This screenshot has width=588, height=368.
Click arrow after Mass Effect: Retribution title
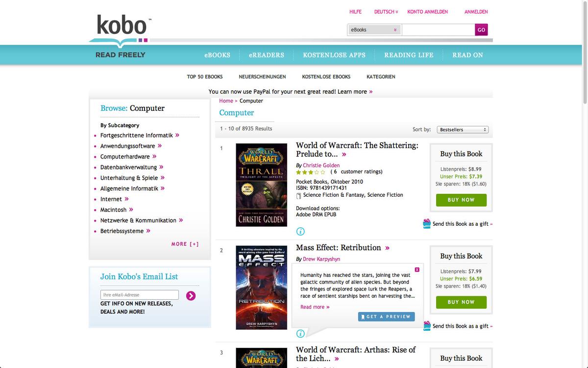(x=387, y=248)
